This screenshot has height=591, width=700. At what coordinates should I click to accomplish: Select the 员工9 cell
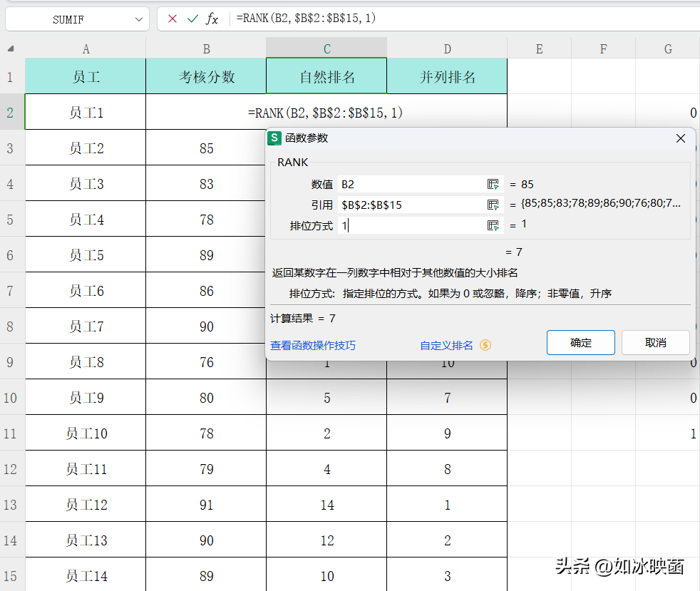pyautogui.click(x=86, y=398)
